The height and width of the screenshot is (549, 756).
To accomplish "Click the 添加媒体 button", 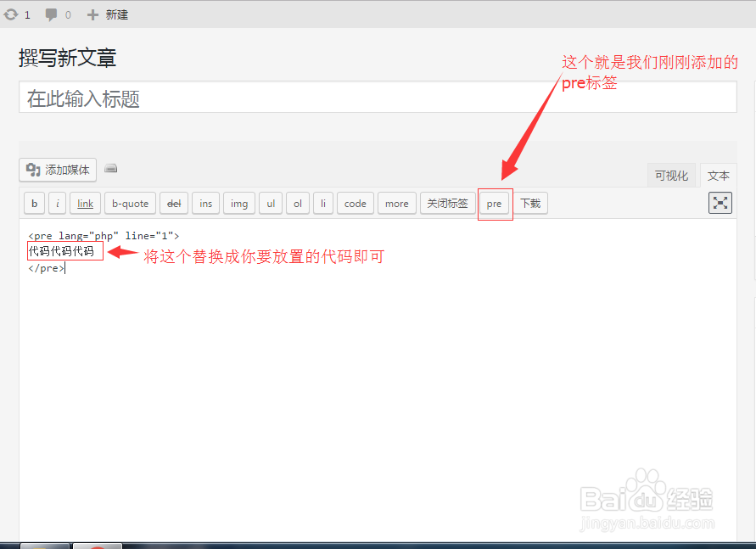I will (58, 170).
